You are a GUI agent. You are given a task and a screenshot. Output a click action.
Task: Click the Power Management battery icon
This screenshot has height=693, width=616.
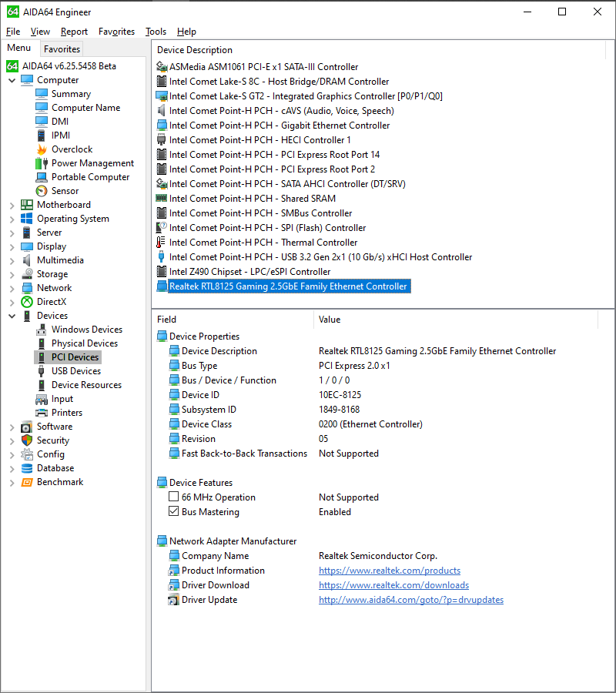42,163
